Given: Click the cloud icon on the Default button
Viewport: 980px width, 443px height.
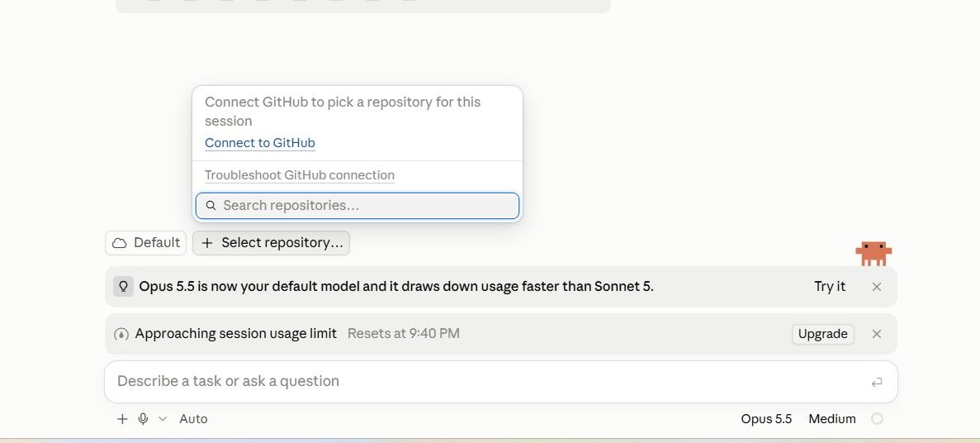Looking at the screenshot, I should pos(120,243).
